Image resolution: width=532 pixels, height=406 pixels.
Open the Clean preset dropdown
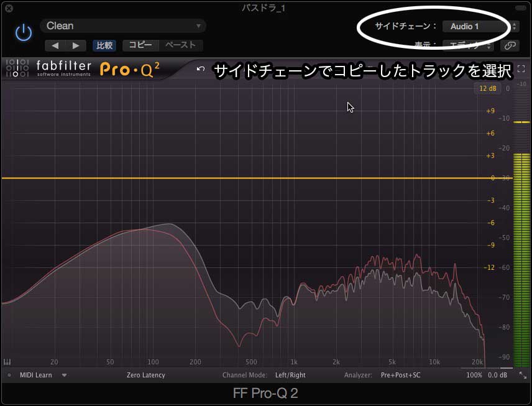point(123,25)
